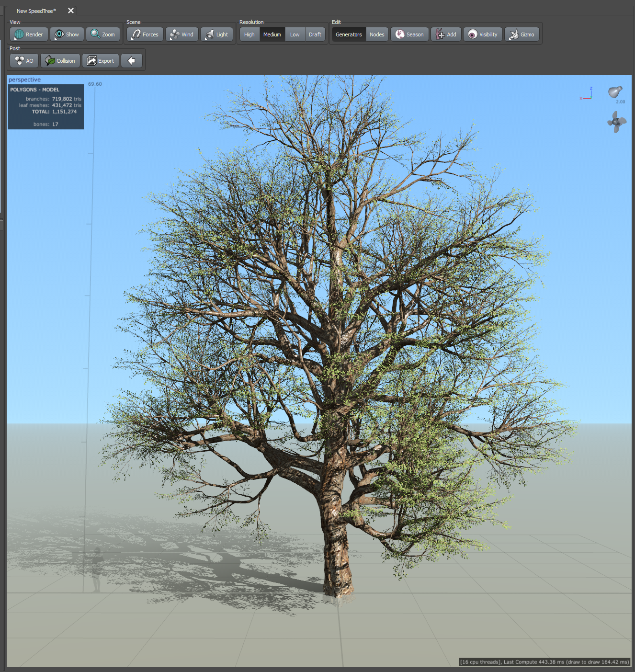This screenshot has width=635, height=672.
Task: Select the Medium resolution option
Action: (272, 34)
